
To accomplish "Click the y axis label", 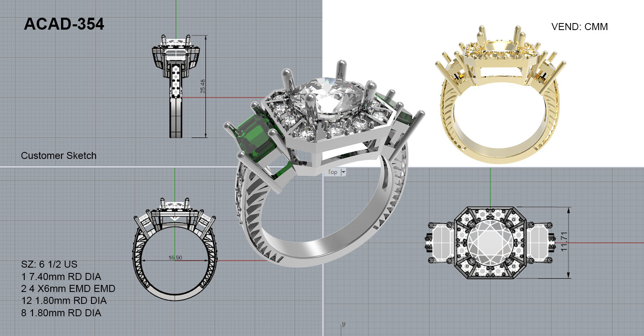I will [343, 324].
